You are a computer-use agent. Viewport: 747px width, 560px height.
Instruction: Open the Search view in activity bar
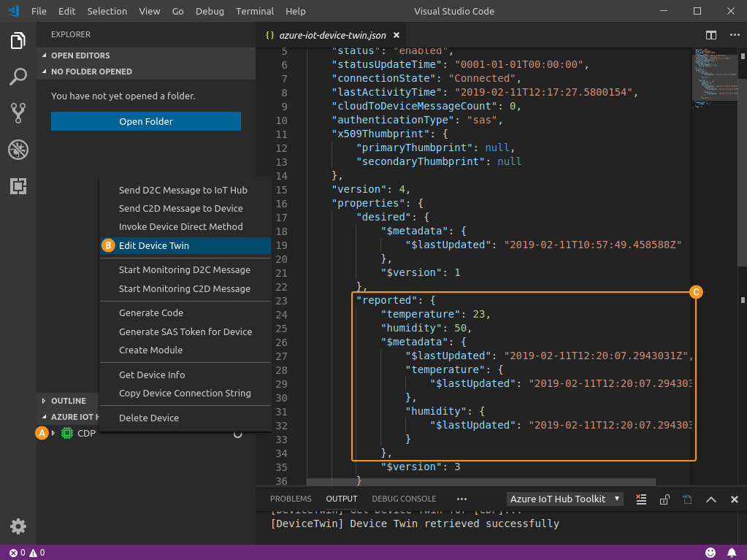point(18,76)
